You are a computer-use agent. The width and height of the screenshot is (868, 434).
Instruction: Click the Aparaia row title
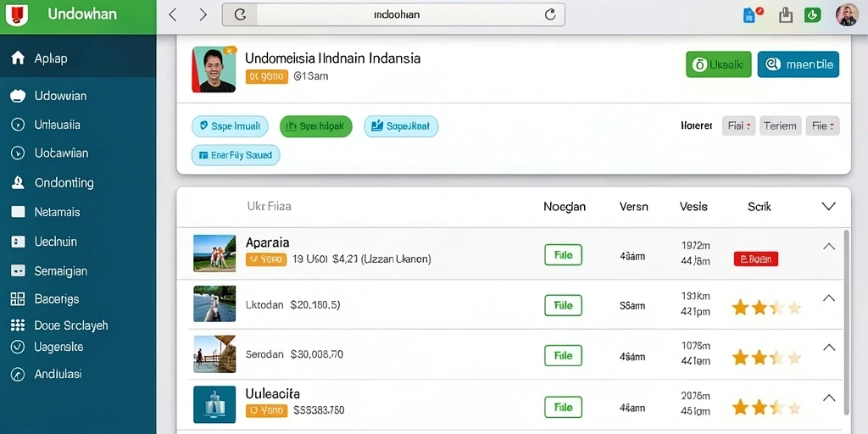coord(267,242)
